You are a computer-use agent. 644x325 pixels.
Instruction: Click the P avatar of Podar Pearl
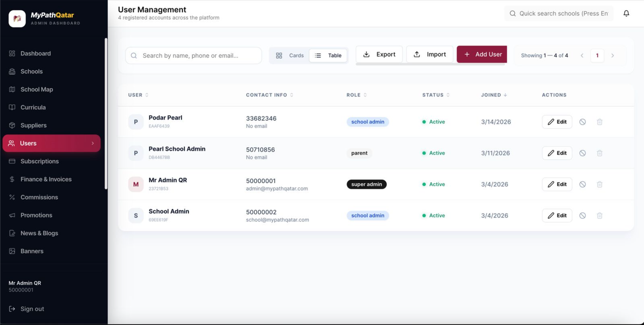[x=136, y=122]
